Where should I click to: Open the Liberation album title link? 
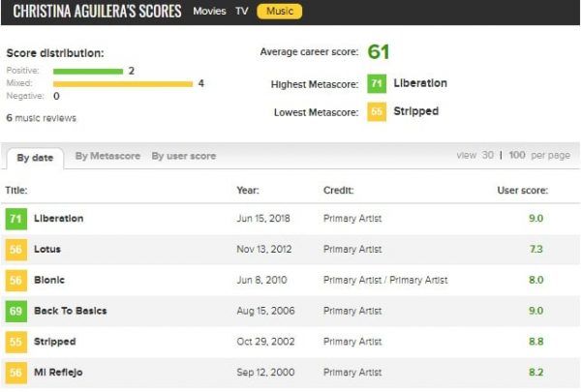click(x=58, y=219)
